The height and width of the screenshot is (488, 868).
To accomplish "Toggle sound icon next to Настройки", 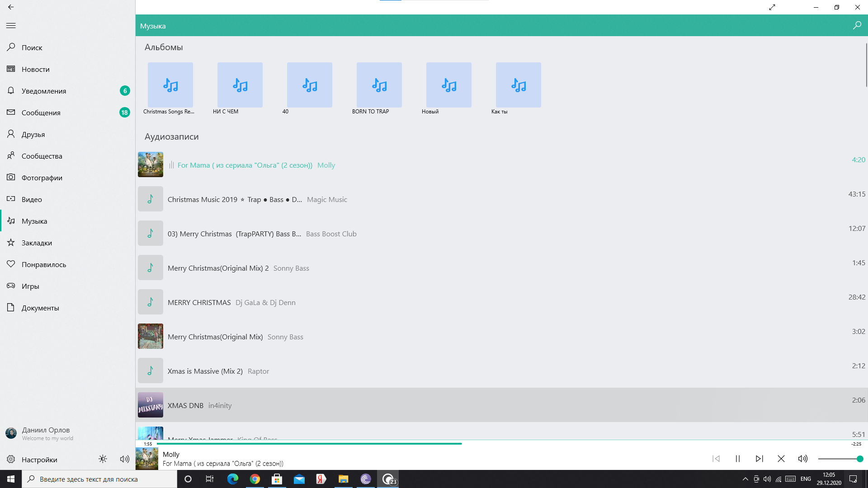I will click(124, 459).
